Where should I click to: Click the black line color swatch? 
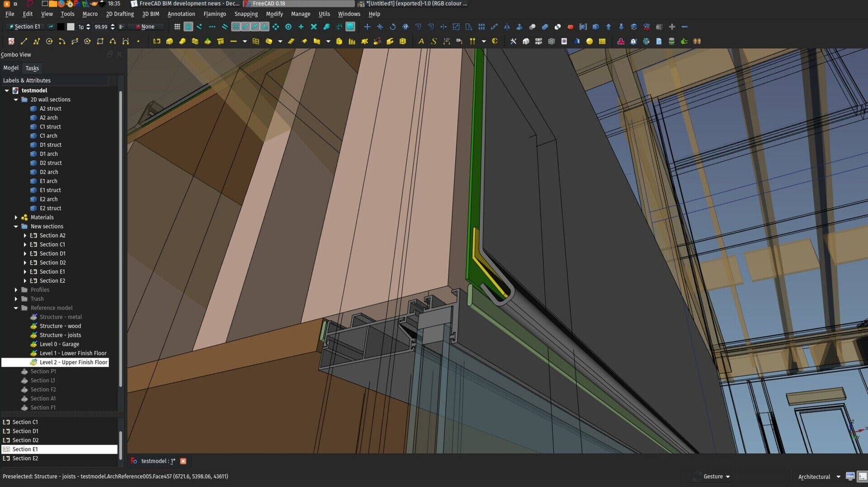61,27
